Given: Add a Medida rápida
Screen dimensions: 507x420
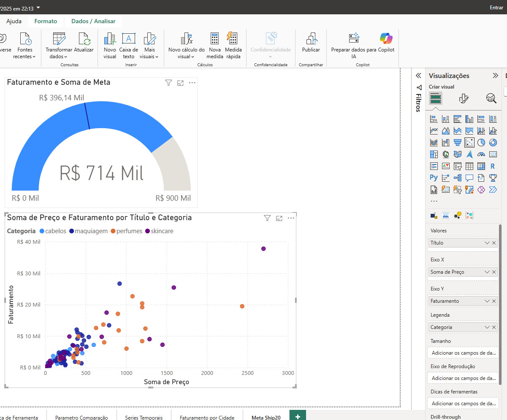Looking at the screenshot, I should click(x=233, y=46).
